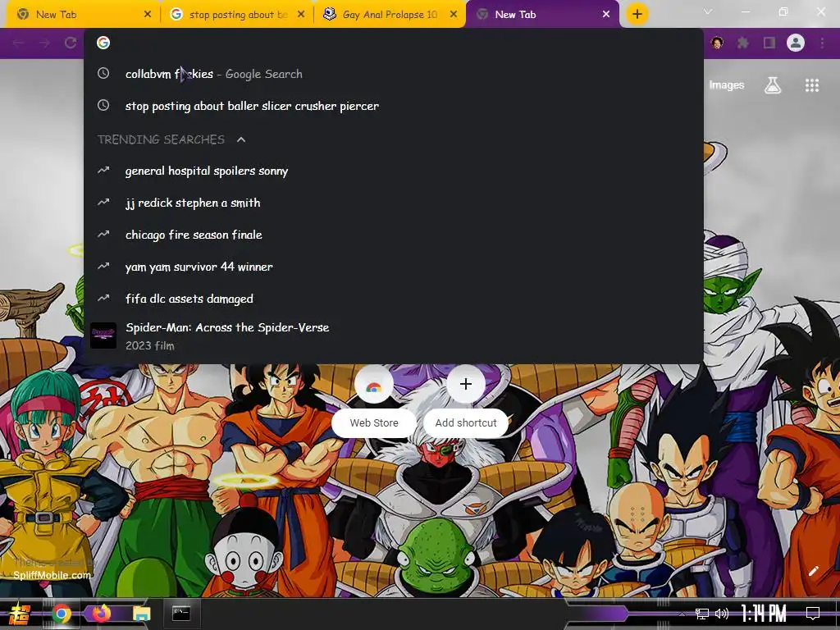The image size is (840, 630).
Task: Click the Google G icon in omnibox
Action: click(103, 43)
